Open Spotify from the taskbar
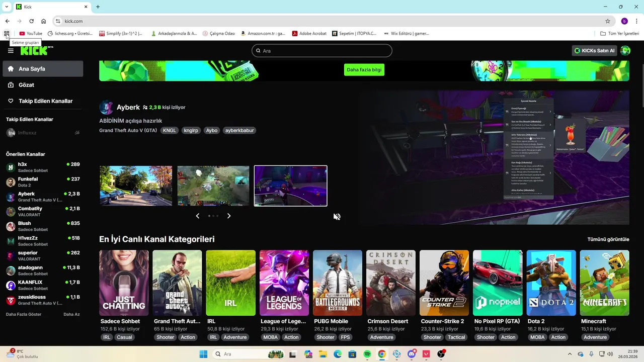 tap(367, 354)
